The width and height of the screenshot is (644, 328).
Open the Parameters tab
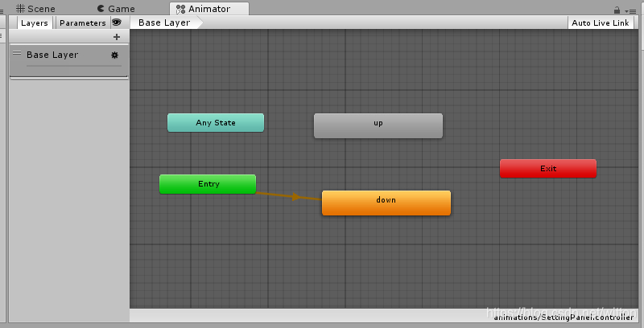pos(83,23)
